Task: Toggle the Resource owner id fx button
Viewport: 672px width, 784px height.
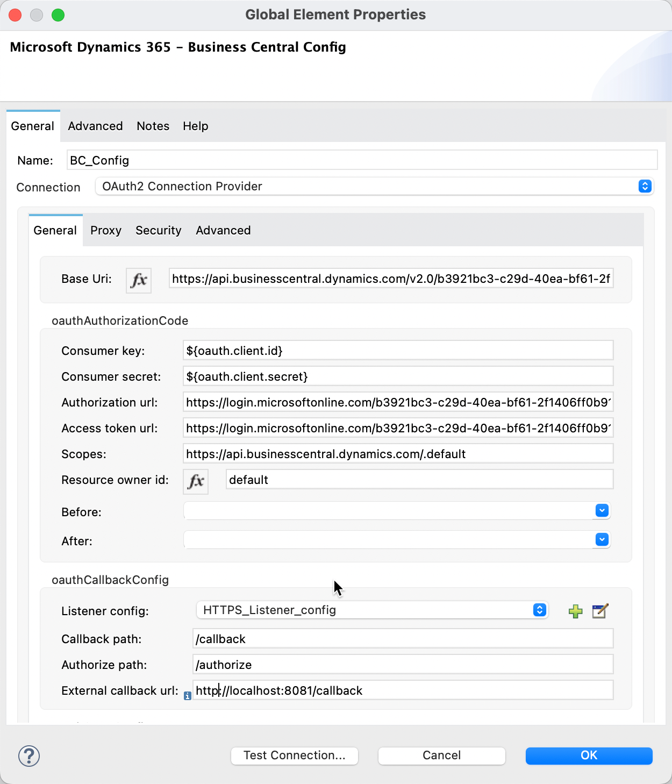Action: coord(196,481)
